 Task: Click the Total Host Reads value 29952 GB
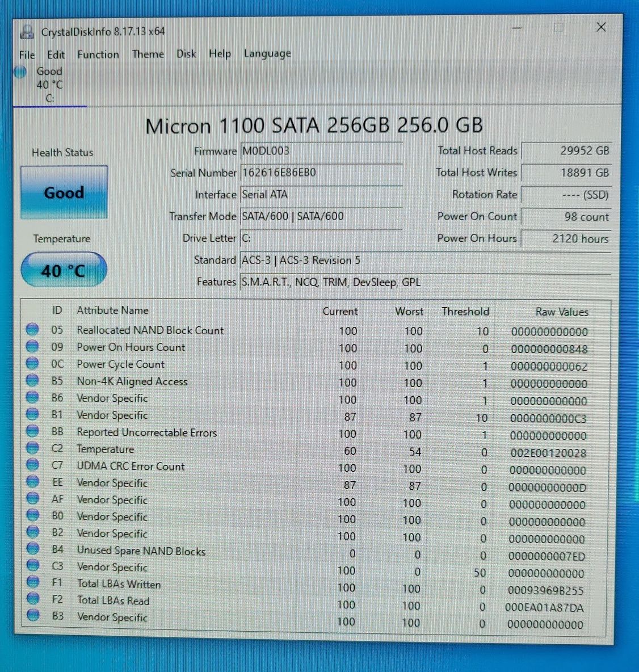click(566, 151)
